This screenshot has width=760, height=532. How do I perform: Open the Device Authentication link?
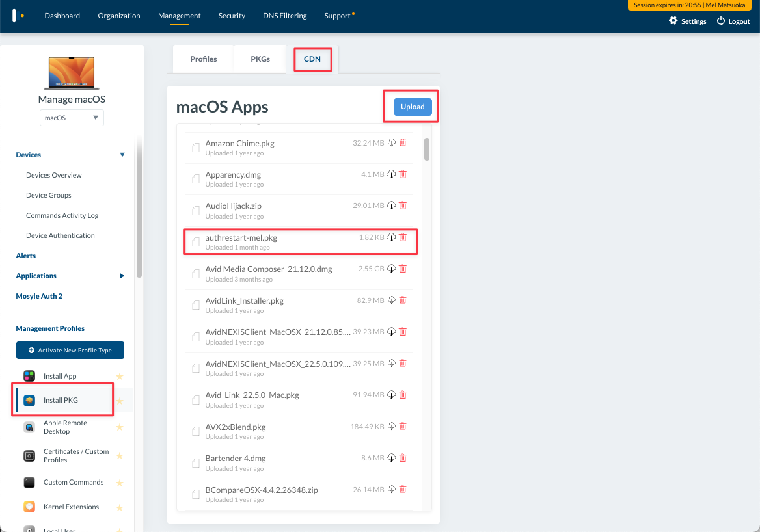click(x=61, y=235)
